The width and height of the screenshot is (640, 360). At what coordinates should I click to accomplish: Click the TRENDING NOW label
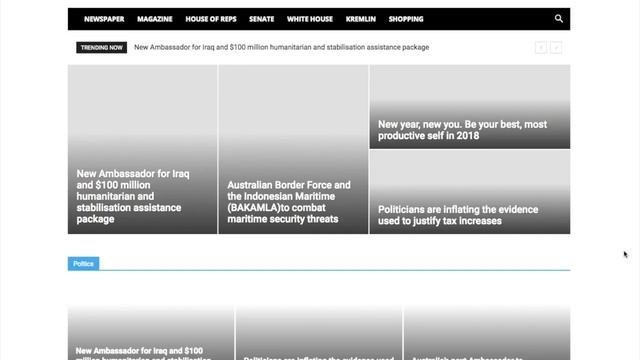point(101,47)
